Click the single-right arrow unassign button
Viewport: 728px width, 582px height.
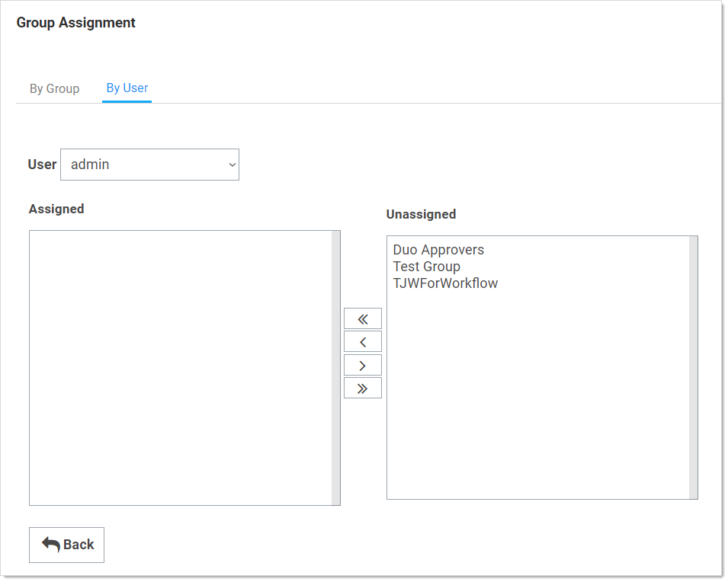(x=363, y=366)
